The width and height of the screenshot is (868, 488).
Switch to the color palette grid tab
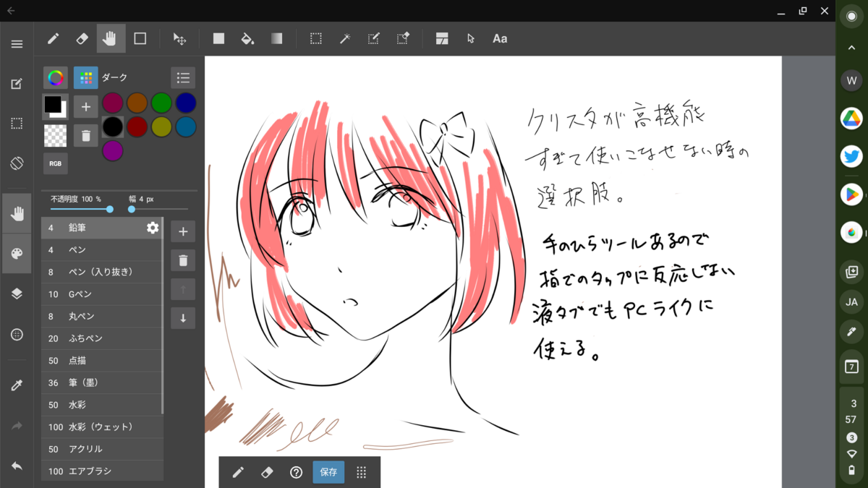85,77
